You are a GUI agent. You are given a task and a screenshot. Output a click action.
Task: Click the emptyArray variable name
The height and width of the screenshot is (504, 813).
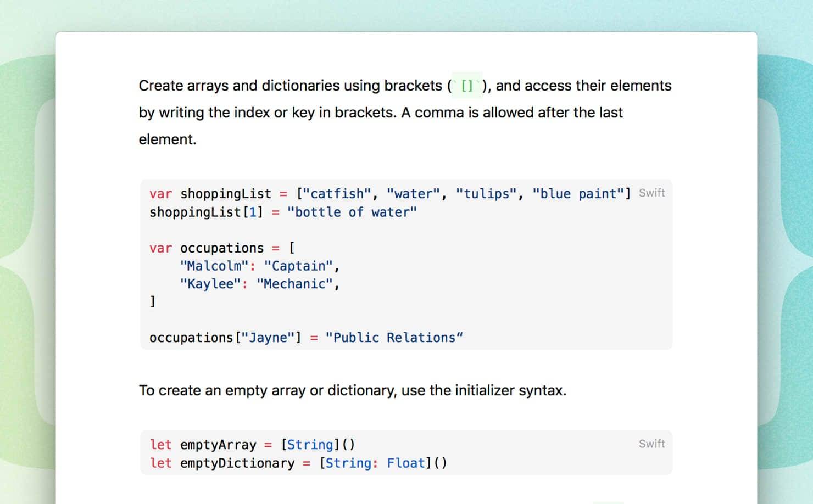pyautogui.click(x=218, y=445)
